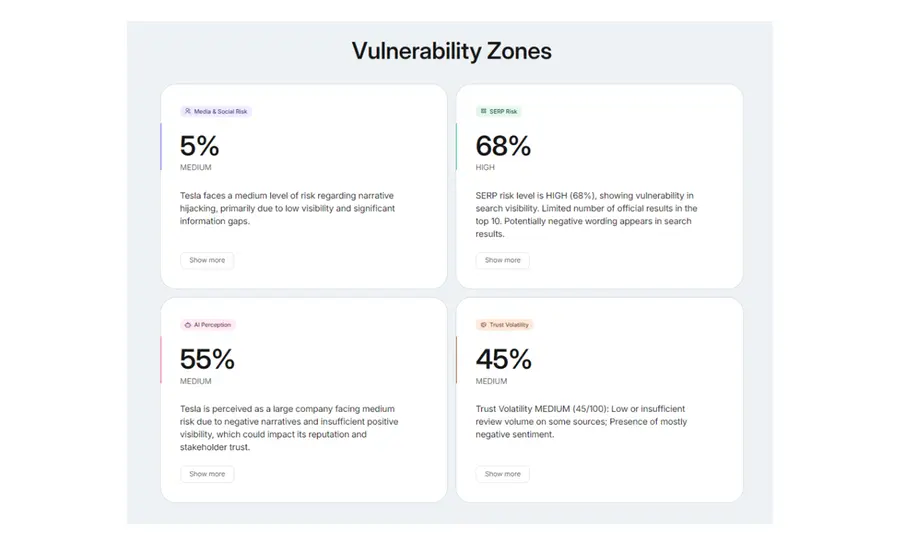Click the pink accent bar on AI Perception card
900x546 pixels.
pos(161,360)
